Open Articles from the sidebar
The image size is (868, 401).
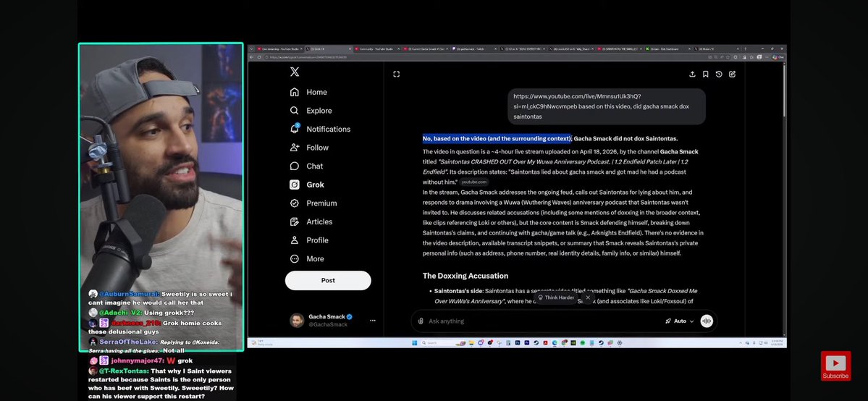[x=312, y=221]
